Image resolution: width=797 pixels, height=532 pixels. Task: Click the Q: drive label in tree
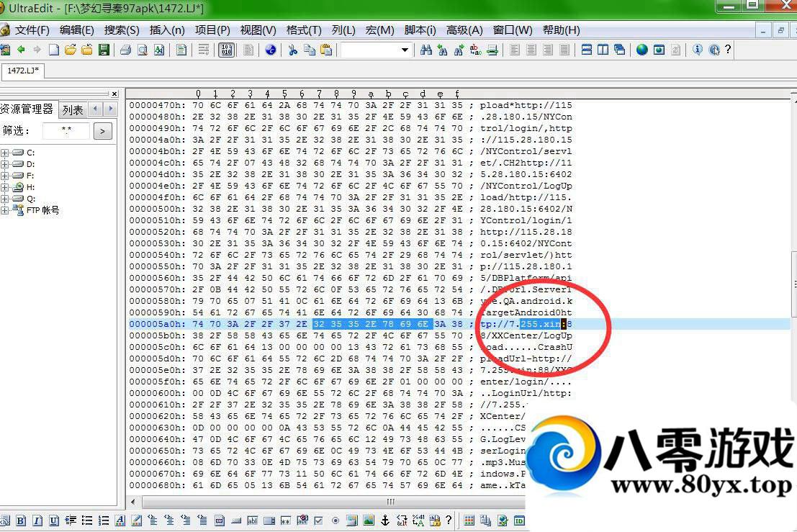pos(30,199)
